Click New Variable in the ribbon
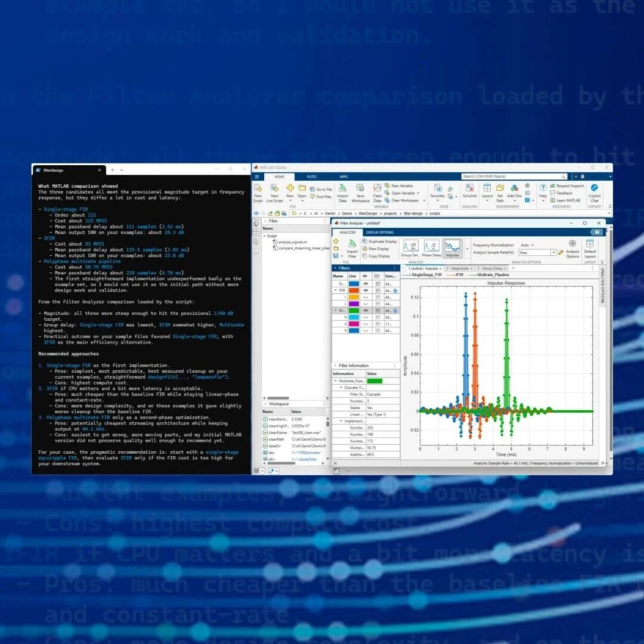Viewport: 644px width, 644px height. (x=399, y=185)
